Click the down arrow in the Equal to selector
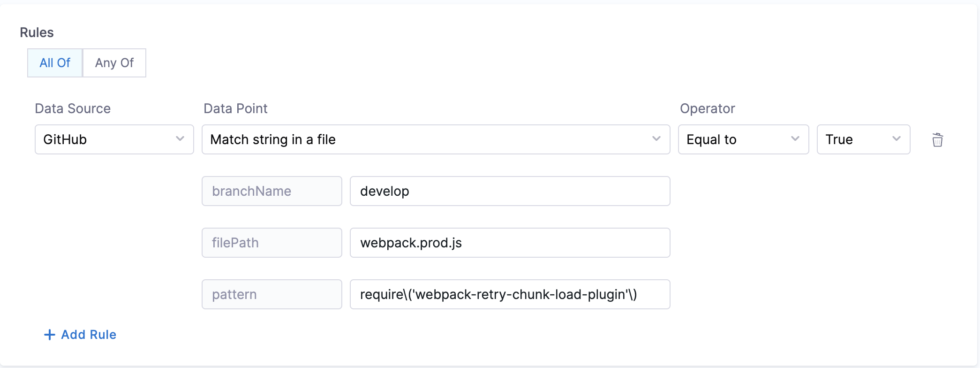980x368 pixels. point(795,139)
